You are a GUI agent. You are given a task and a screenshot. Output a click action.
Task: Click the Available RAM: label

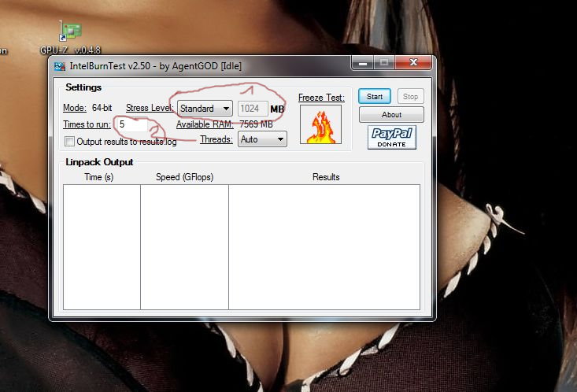coord(205,124)
